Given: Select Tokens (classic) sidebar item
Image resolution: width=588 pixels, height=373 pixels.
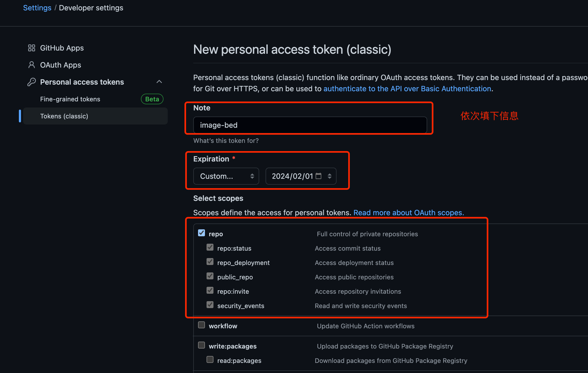Looking at the screenshot, I should tap(95, 116).
